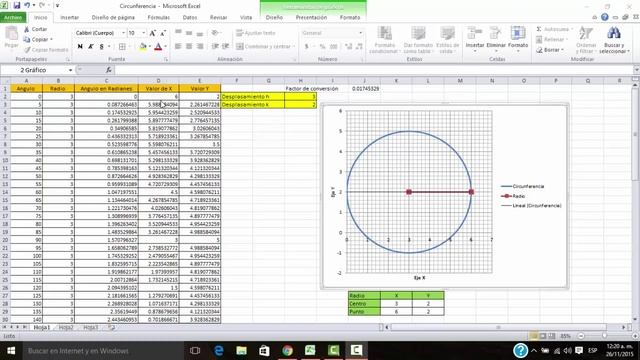Open the font size dropdown
Image resolution: width=640 pixels, height=360 pixels.
pyautogui.click(x=144, y=33)
